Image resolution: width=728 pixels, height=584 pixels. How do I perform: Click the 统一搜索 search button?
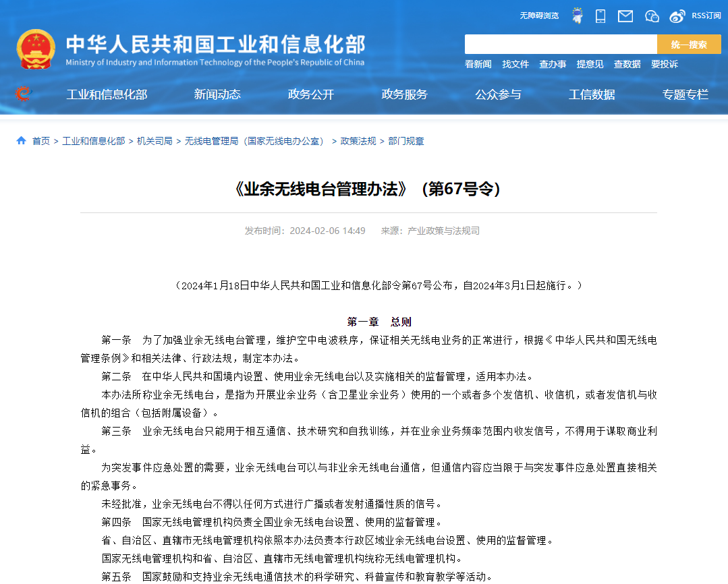(689, 44)
